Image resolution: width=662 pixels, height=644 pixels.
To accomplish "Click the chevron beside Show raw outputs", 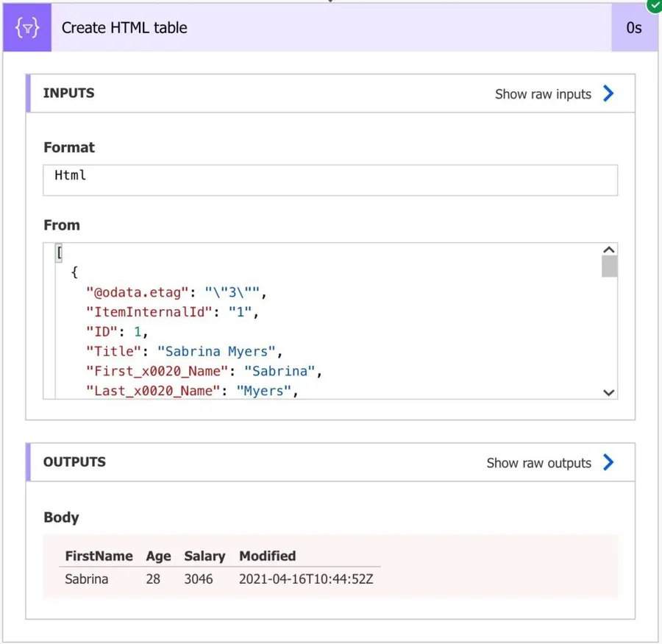I will coord(608,462).
